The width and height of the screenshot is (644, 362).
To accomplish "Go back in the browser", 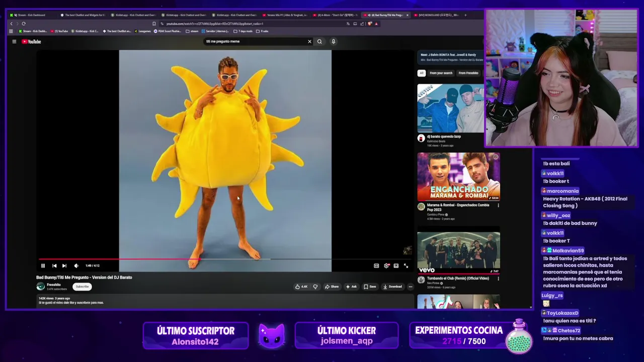I will coord(11,24).
